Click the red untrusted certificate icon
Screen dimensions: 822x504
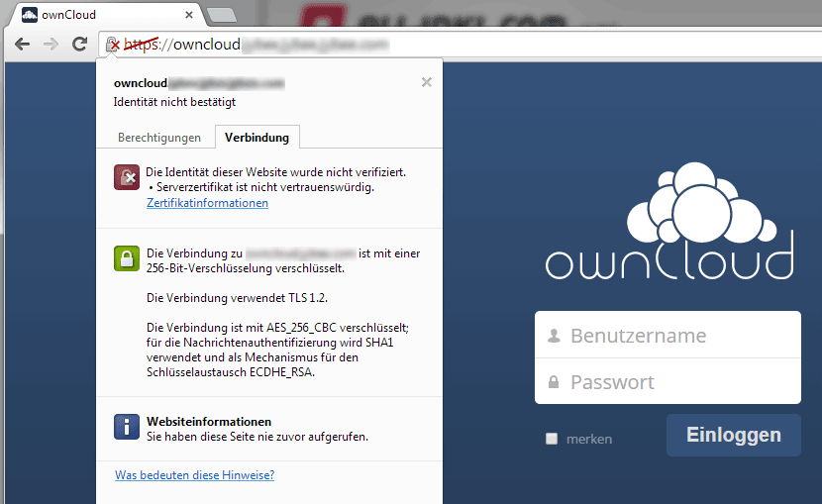127,177
